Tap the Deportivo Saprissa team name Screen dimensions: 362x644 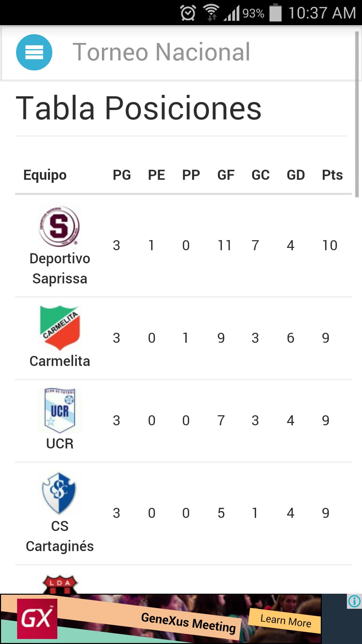(x=60, y=269)
